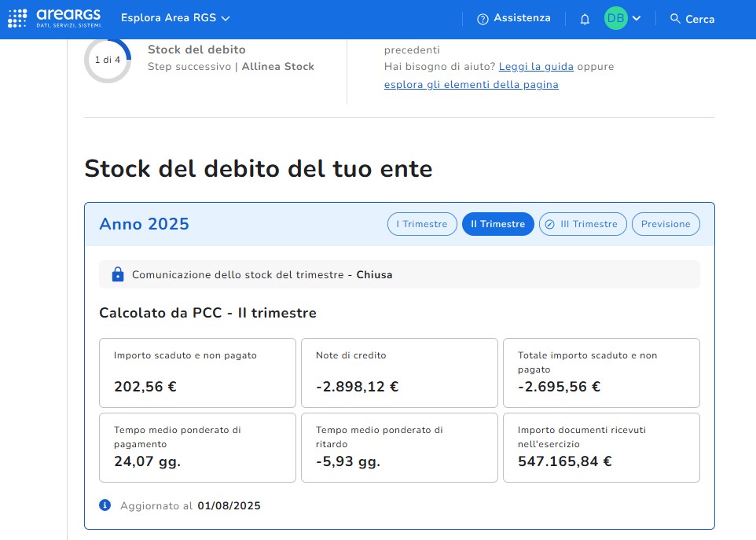Click the DB user avatar
The width and height of the screenshot is (756, 540).
click(615, 19)
